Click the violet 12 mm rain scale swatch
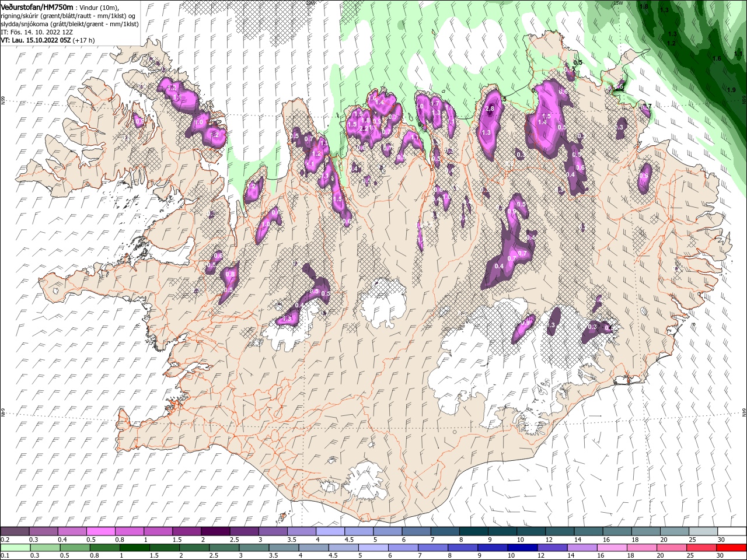 (552, 548)
